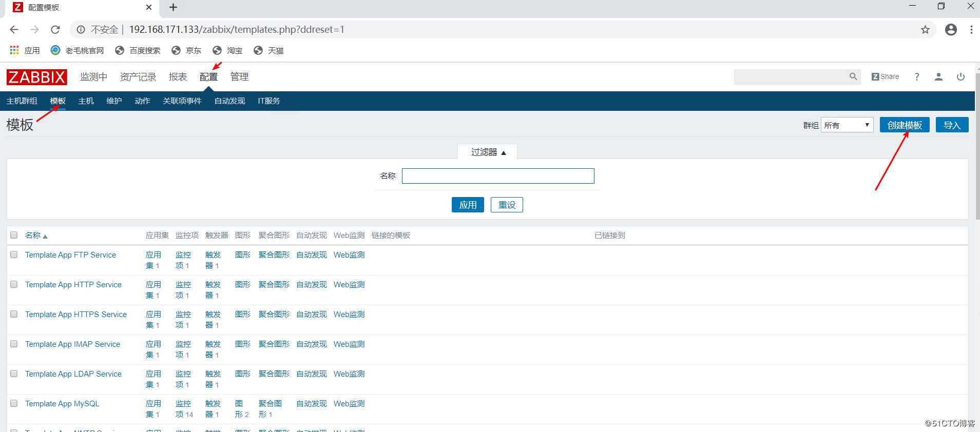Click the site info icon in the address bar

pyautogui.click(x=81, y=30)
